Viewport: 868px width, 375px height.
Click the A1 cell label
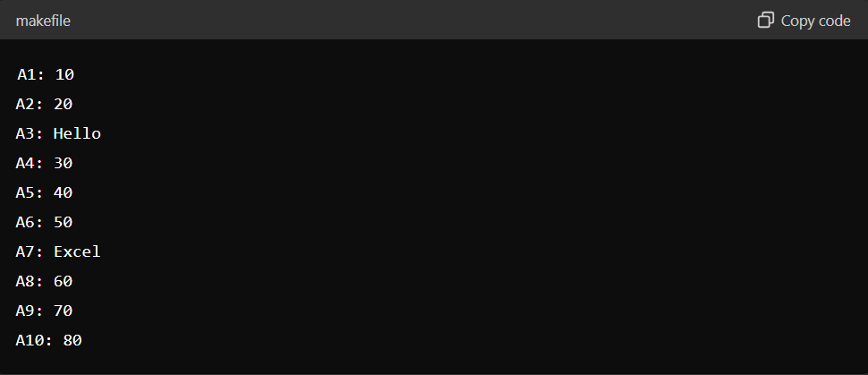click(27, 74)
